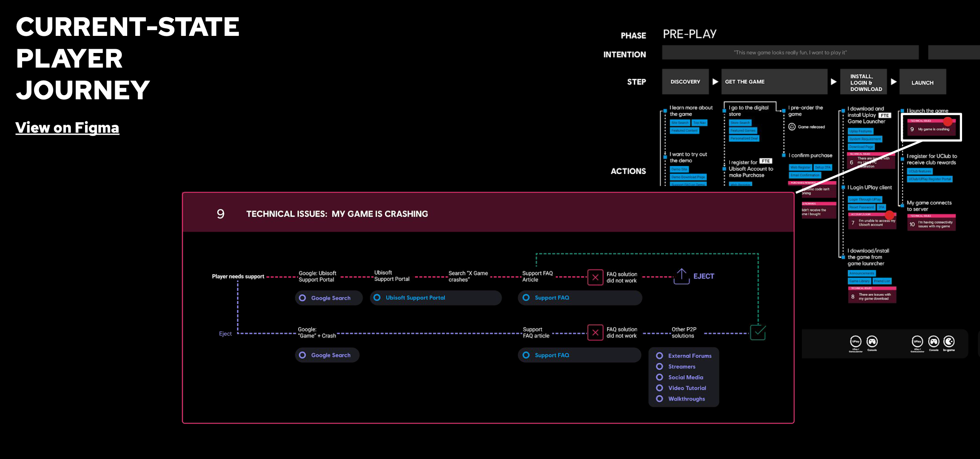Image resolution: width=980 pixels, height=459 pixels.
Task: Click the Store Search tag
Action: [x=740, y=123]
